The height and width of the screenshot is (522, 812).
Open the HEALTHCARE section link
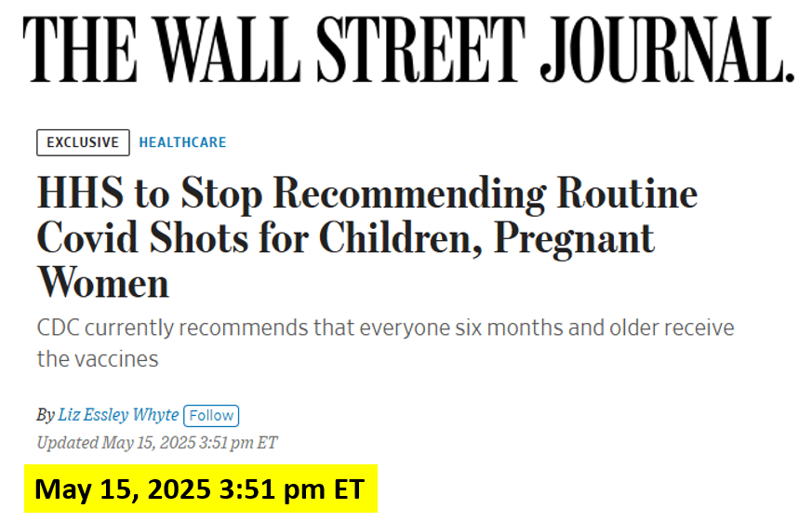pos(182,142)
